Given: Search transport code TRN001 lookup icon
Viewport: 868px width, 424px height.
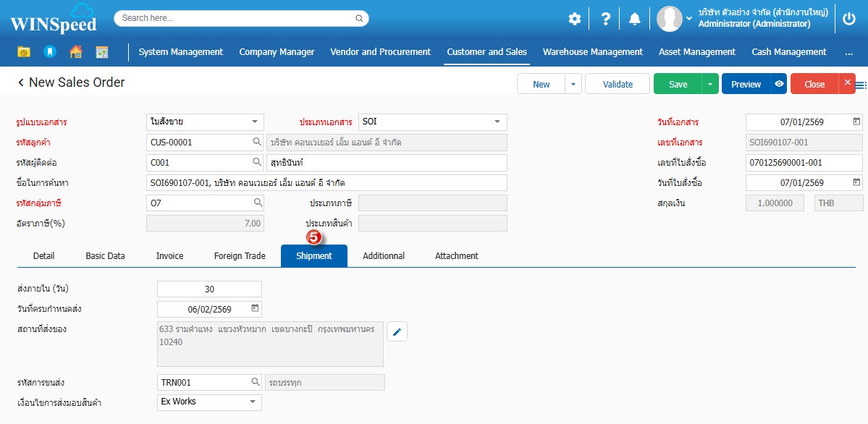Looking at the screenshot, I should point(256,382).
